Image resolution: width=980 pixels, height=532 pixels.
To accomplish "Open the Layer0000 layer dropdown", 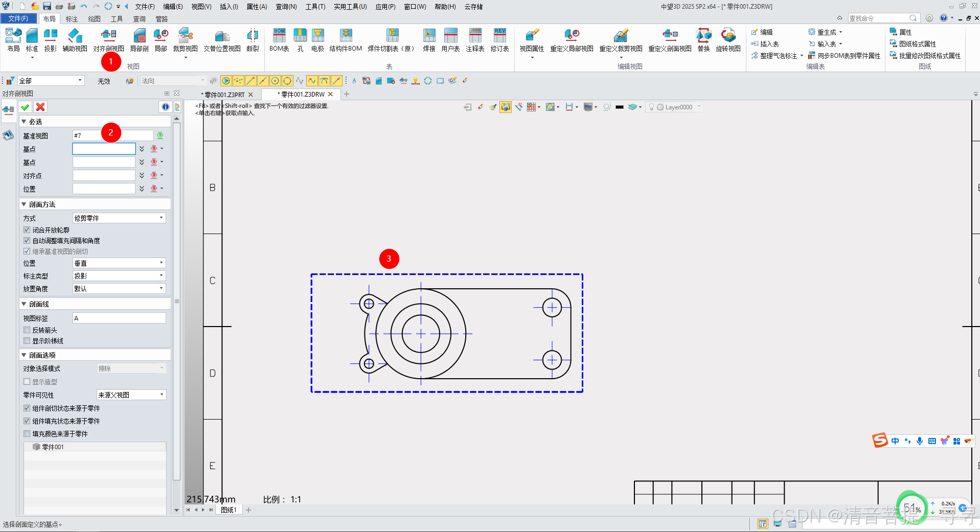I will point(674,107).
